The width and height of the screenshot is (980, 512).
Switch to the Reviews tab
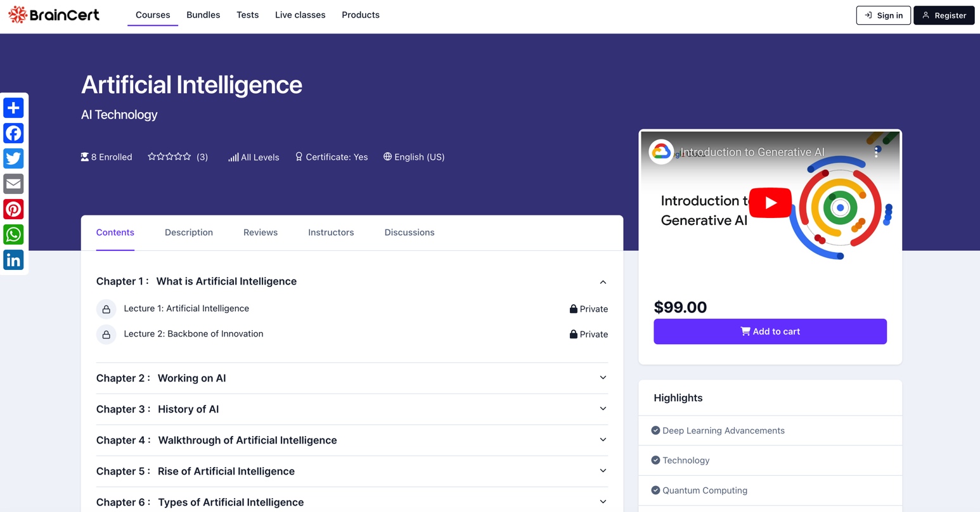pos(260,233)
